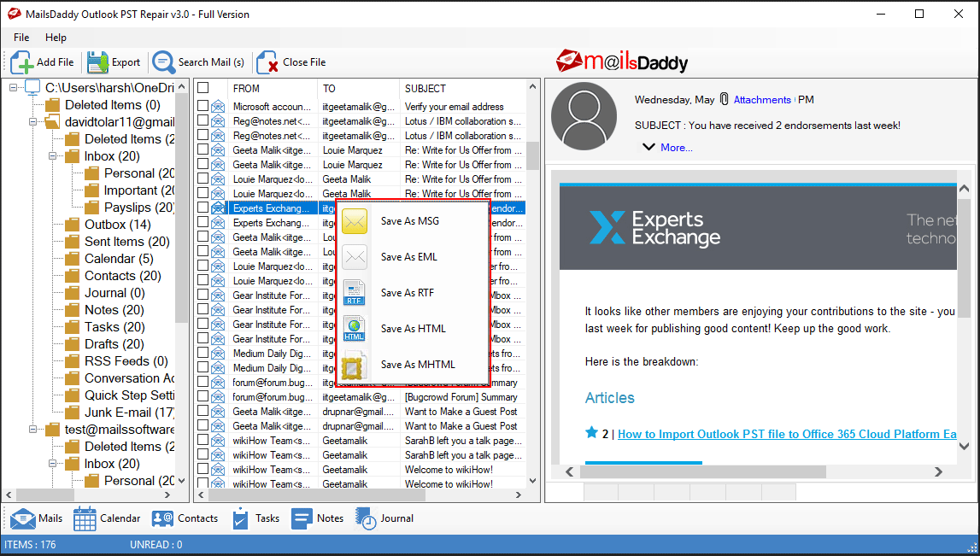The image size is (980, 556).
Task: Click the computer drive root icon
Action: tap(32, 87)
